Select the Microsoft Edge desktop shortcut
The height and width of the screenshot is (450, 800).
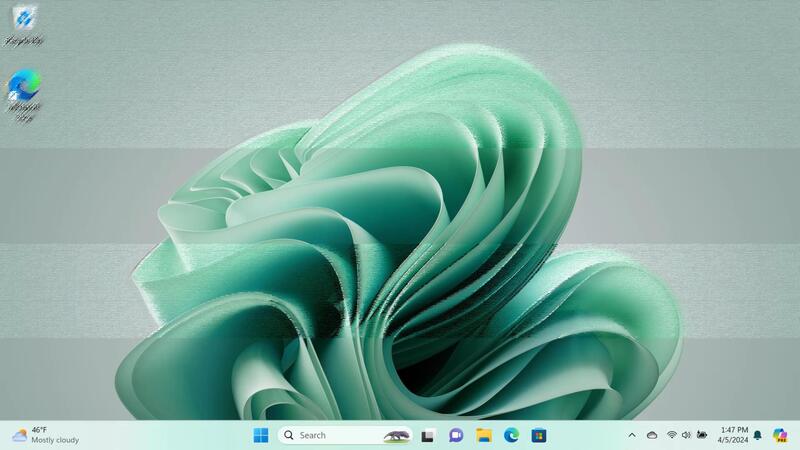point(24,95)
